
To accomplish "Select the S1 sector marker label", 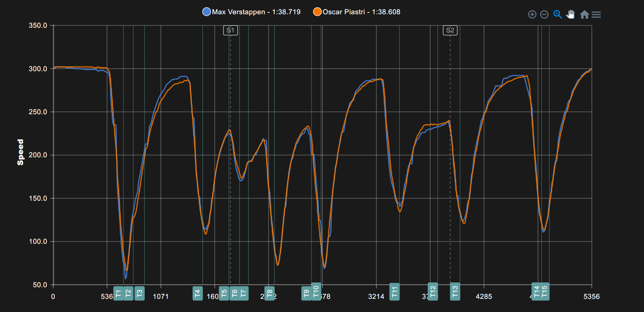I will point(230,30).
